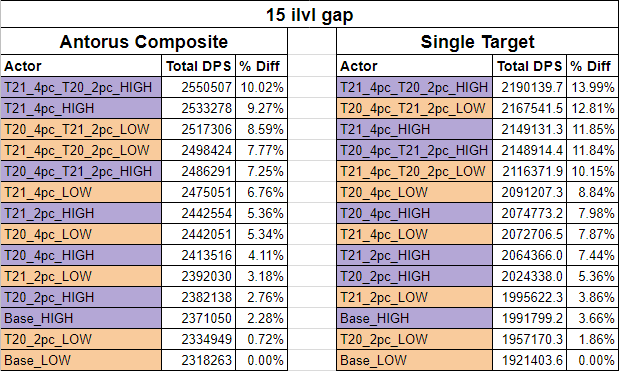The image size is (619, 371).
Task: Select the 10.02% difference cell
Action: coord(261,87)
